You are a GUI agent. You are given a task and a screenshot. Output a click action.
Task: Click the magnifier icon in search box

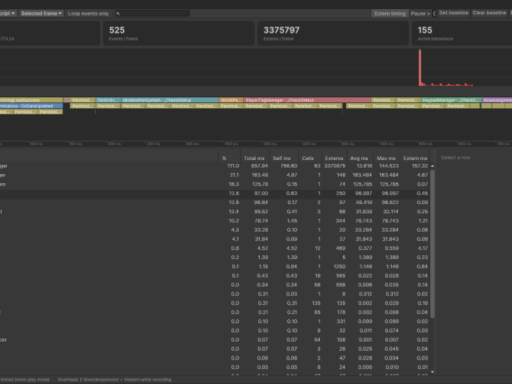[118, 13]
